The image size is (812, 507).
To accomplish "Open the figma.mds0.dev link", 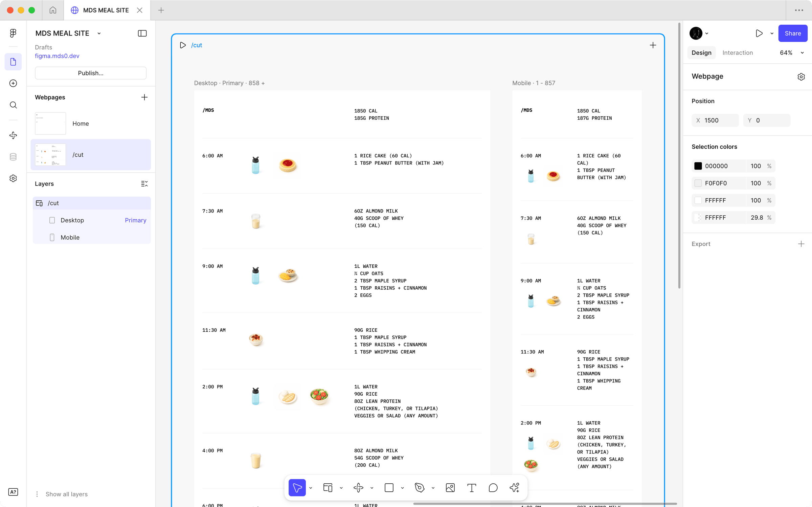I will coord(57,56).
